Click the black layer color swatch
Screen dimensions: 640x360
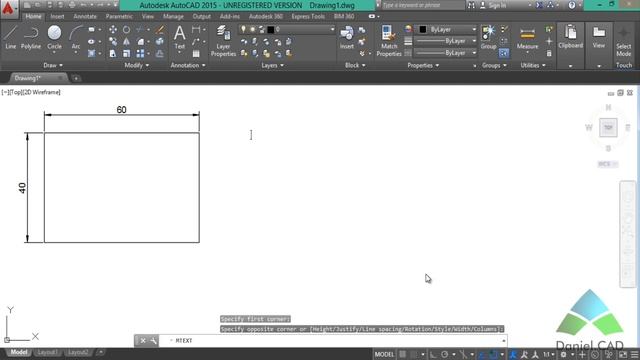point(271,29)
